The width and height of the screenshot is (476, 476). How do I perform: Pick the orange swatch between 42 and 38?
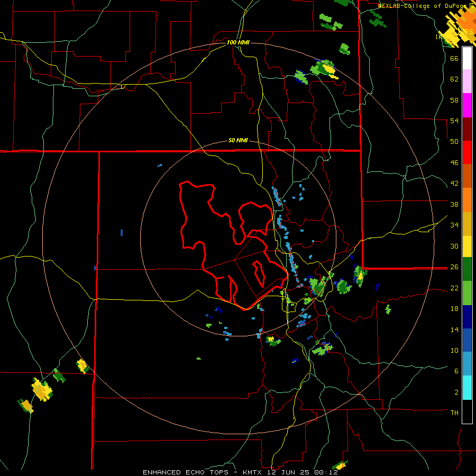467,200
